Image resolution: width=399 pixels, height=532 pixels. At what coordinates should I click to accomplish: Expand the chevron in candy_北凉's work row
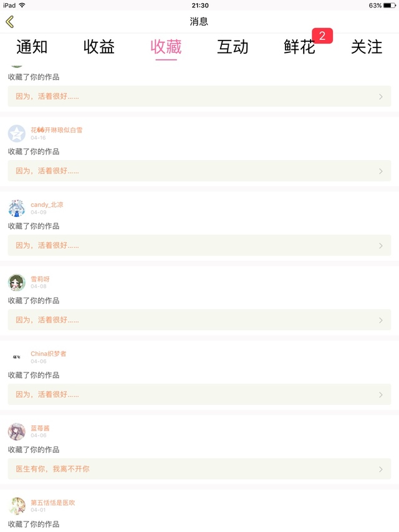tap(381, 246)
